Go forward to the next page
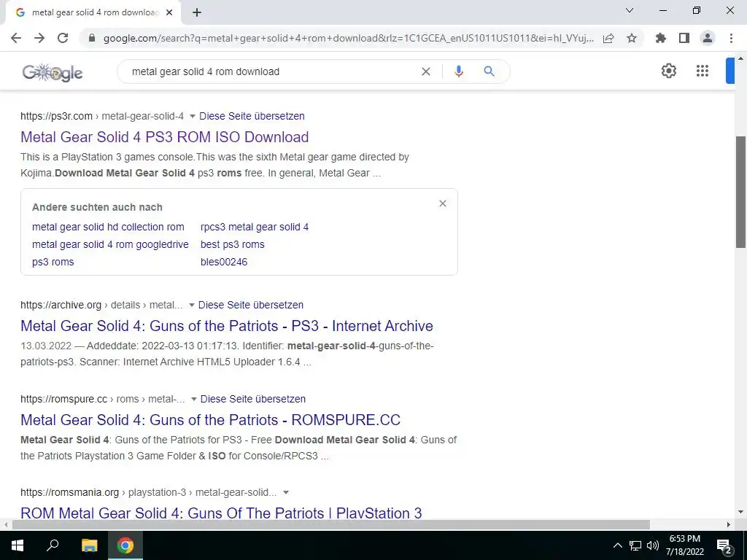Image resolution: width=747 pixels, height=560 pixels. (39, 38)
